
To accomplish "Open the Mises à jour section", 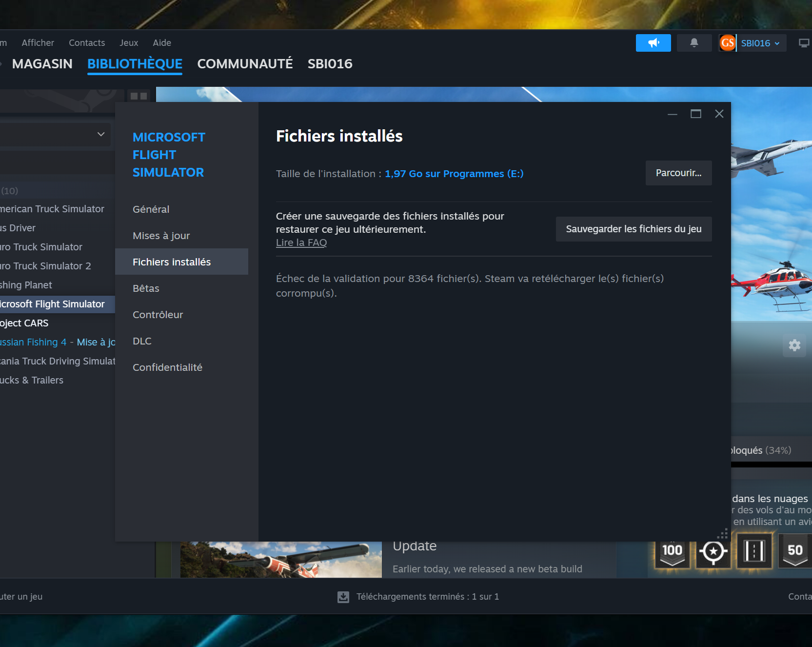I will pos(181,236).
